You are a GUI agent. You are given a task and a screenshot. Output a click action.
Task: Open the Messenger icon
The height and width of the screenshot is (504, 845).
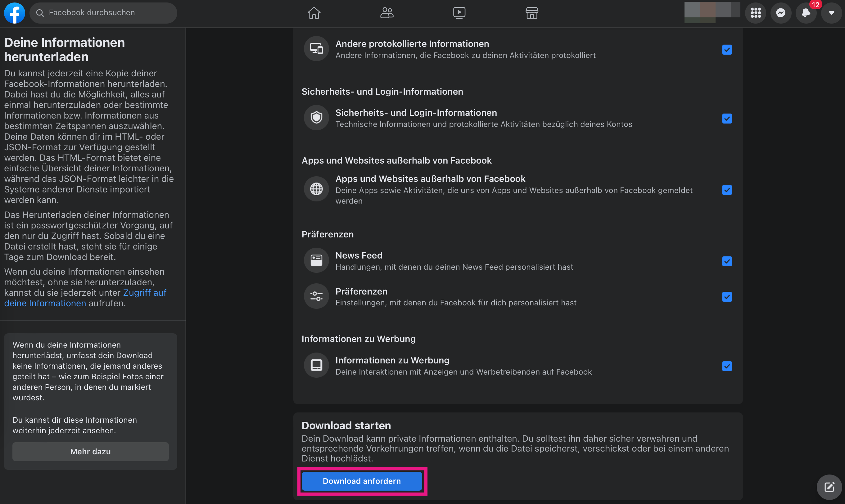[x=781, y=13]
